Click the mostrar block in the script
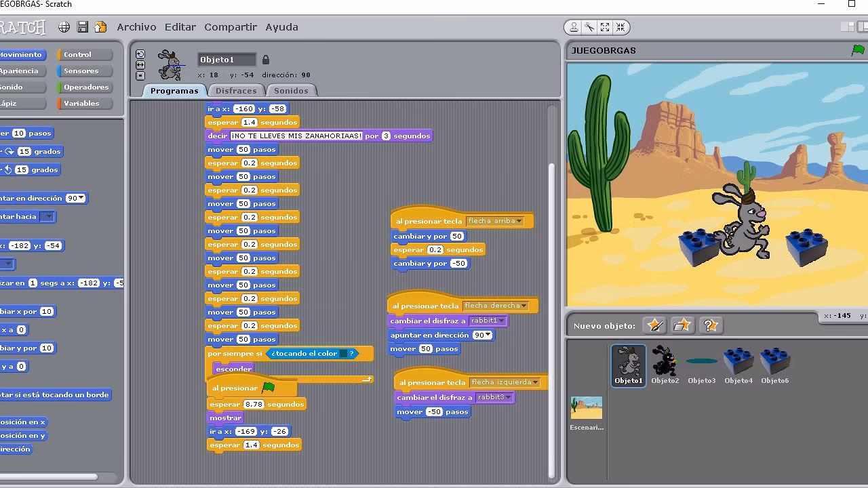Image resolution: width=868 pixels, height=488 pixels. point(225,418)
